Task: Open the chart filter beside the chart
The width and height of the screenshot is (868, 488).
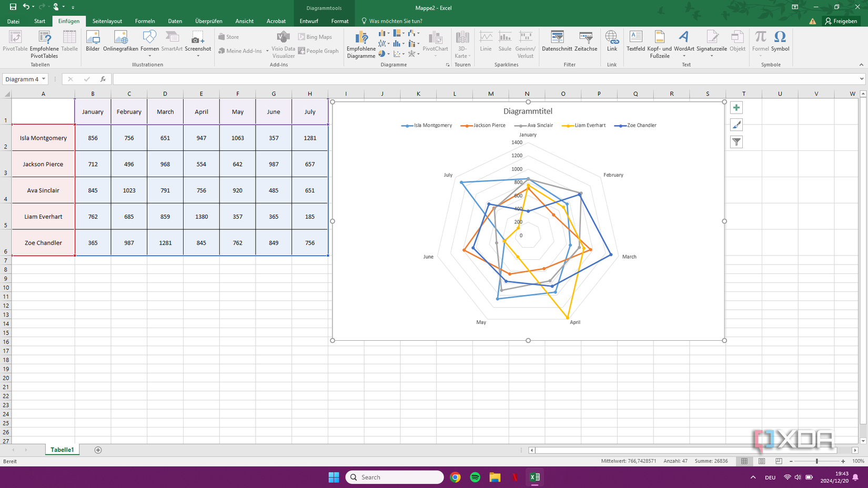Action: (x=736, y=141)
